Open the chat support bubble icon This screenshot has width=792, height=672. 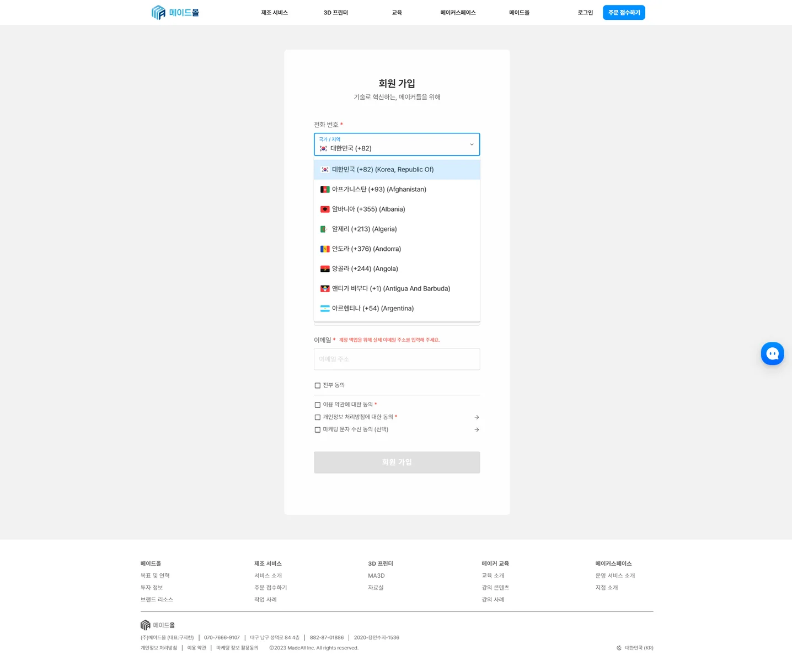tap(772, 353)
